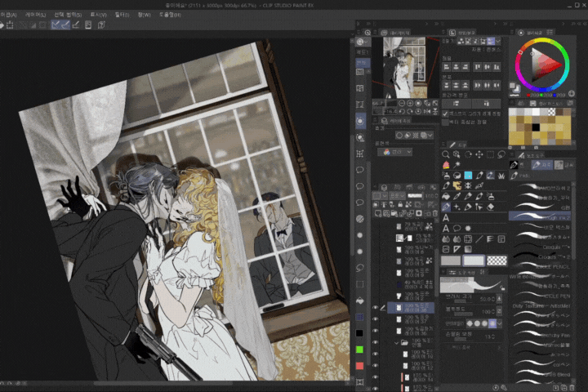
Task: Select the Balloon tool in tool palette
Action: pos(457,228)
